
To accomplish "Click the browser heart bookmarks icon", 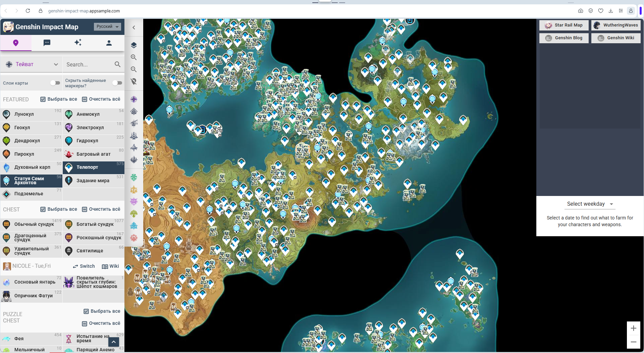I will point(601,11).
